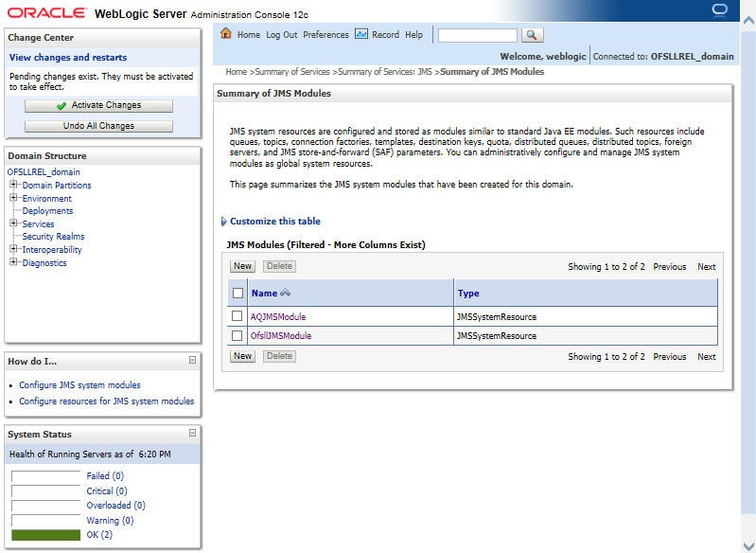Toggle the select-all checkbox in table header
The width and height of the screenshot is (756, 553).
pyautogui.click(x=237, y=293)
